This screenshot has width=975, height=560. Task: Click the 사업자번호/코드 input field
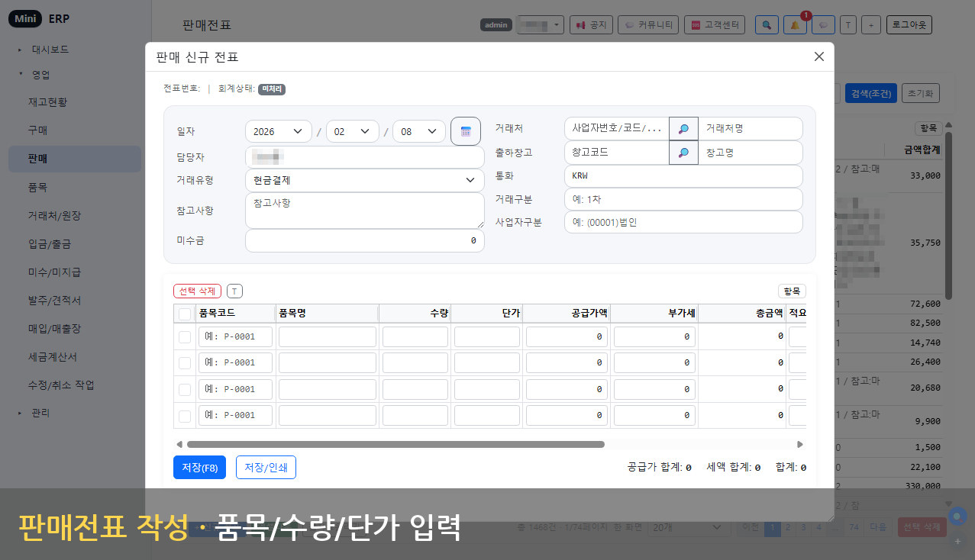pos(617,129)
